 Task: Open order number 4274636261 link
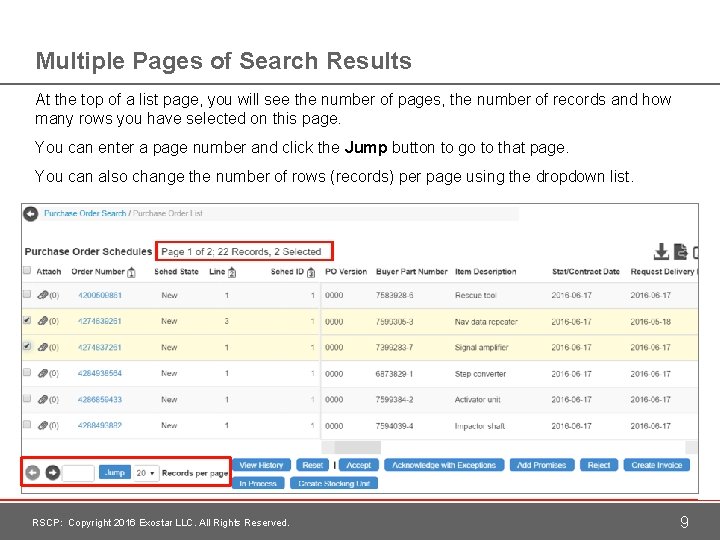[100, 321]
